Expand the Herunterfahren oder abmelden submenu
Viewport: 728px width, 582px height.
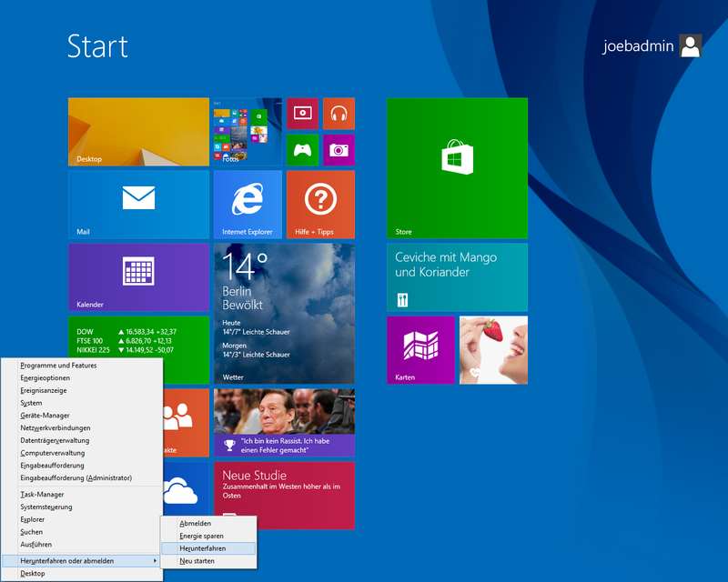pyautogui.click(x=82, y=561)
